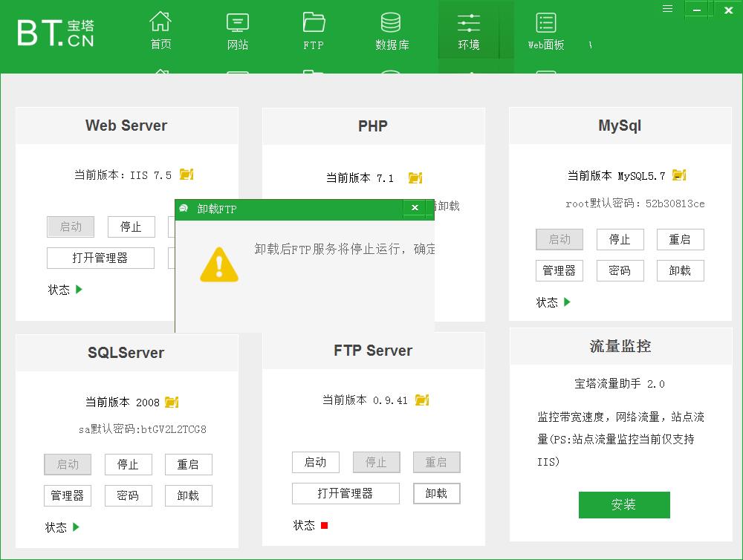This screenshot has width=743, height=560.
Task: Close the 卸载FTP dialog
Action: click(415, 207)
